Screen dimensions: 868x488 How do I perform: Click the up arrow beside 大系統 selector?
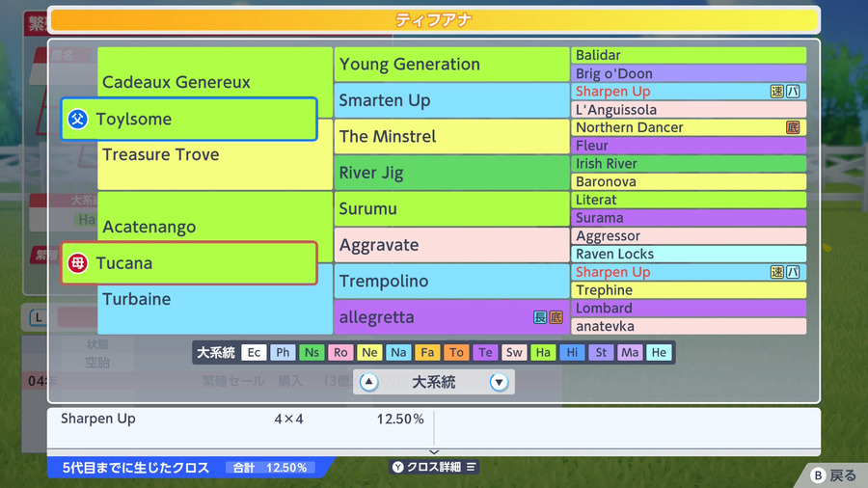pyautogui.click(x=368, y=382)
